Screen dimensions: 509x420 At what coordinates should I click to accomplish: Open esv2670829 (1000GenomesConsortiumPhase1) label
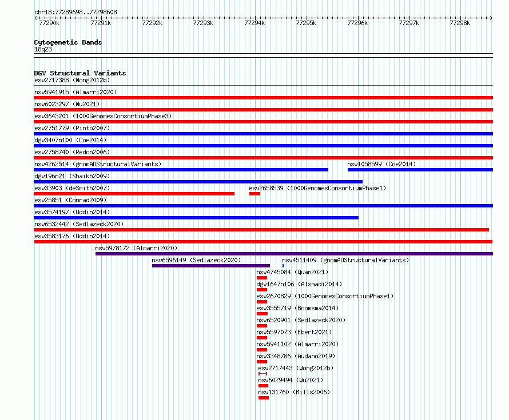tap(325, 296)
